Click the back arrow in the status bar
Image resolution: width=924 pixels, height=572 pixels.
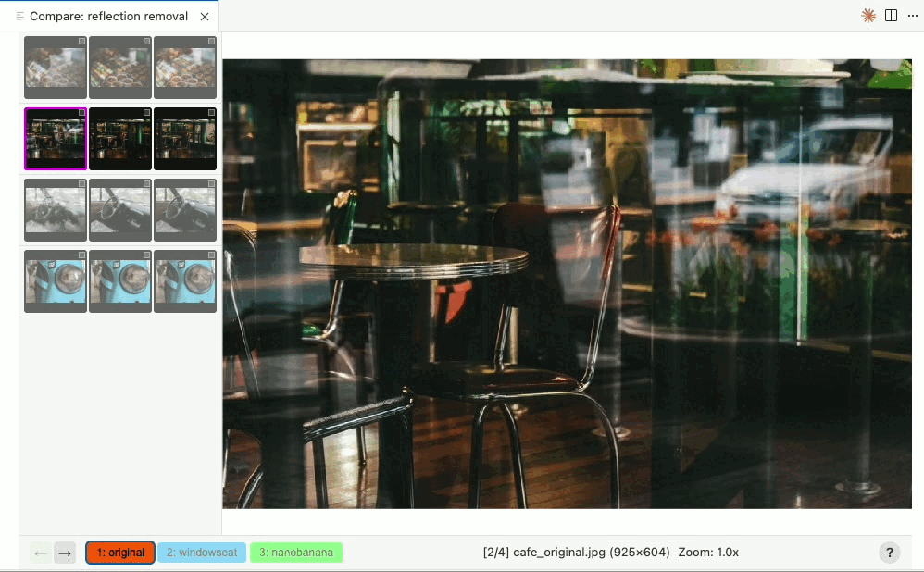coord(40,553)
